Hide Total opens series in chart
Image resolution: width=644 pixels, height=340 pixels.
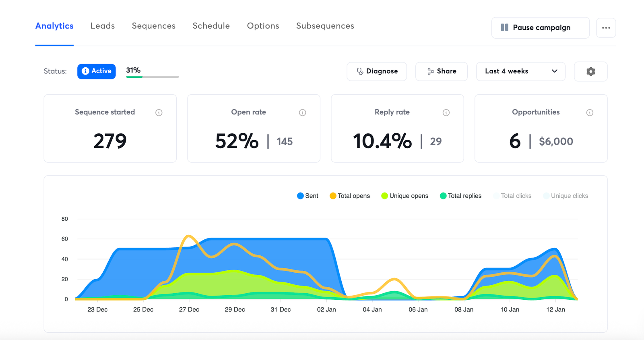[349, 196]
